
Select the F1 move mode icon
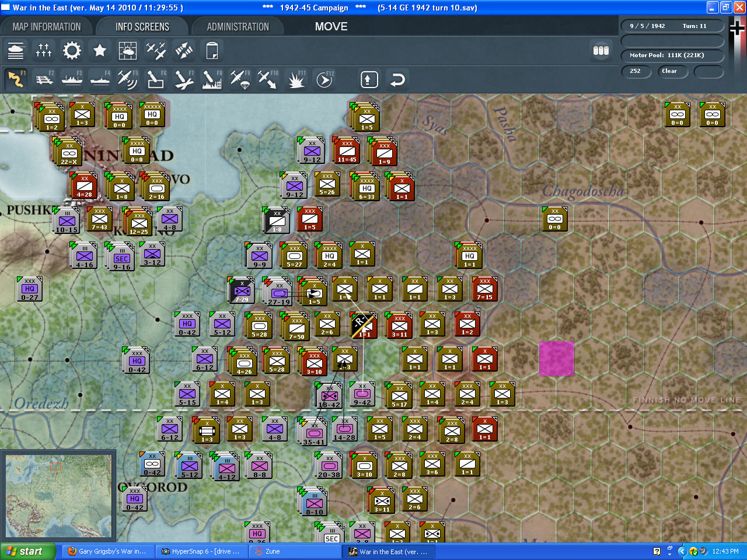pyautogui.click(x=16, y=79)
